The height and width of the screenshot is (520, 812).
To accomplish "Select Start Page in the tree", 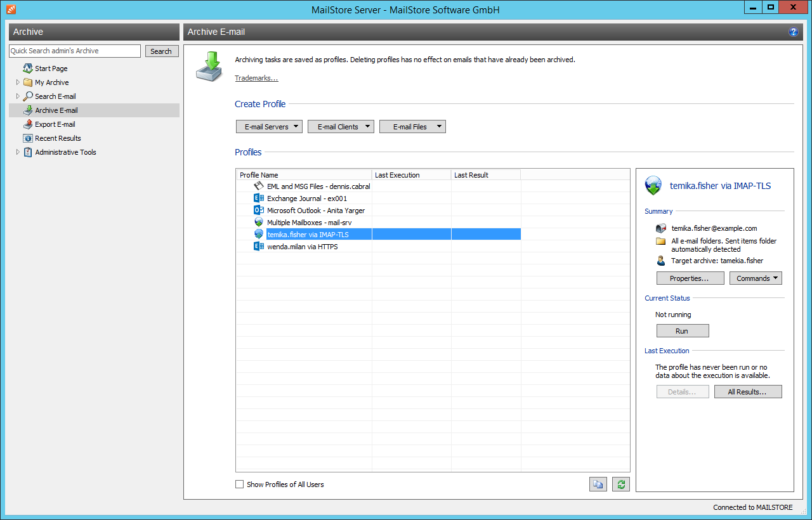I will [51, 68].
